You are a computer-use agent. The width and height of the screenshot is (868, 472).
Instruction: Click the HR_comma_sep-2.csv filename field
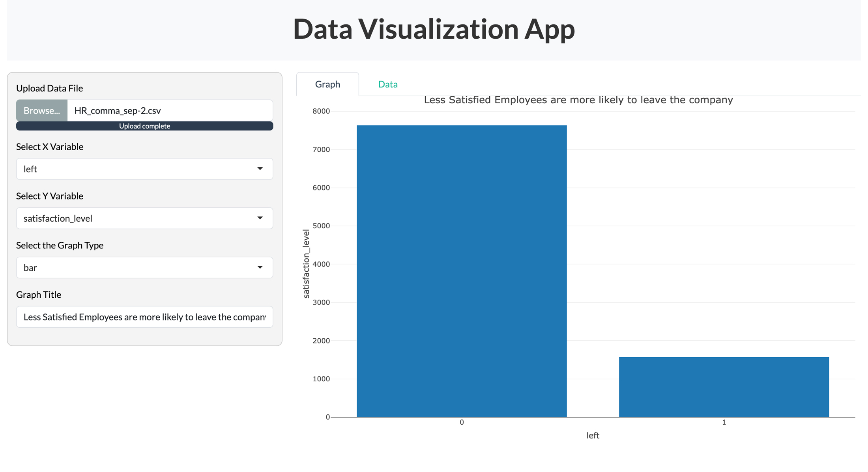point(170,110)
